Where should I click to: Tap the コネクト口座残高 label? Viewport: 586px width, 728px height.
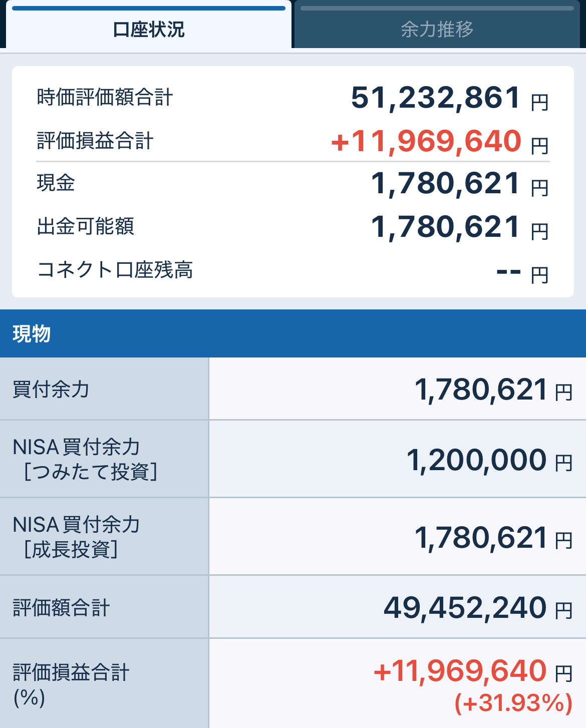[x=115, y=270]
